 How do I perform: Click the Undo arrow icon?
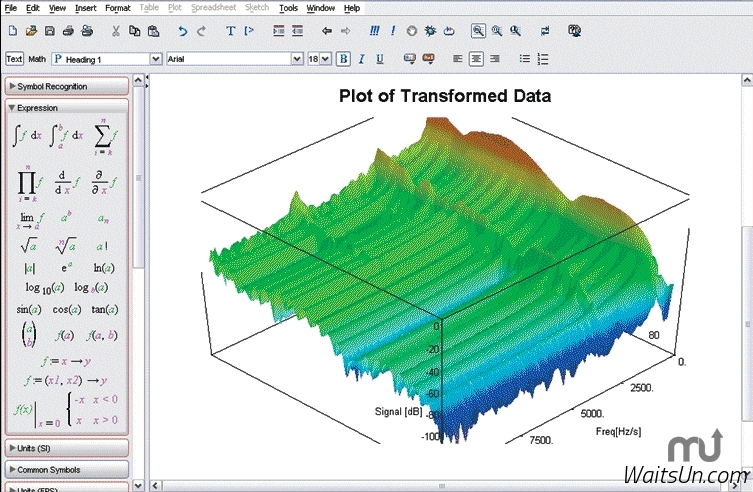point(182,31)
